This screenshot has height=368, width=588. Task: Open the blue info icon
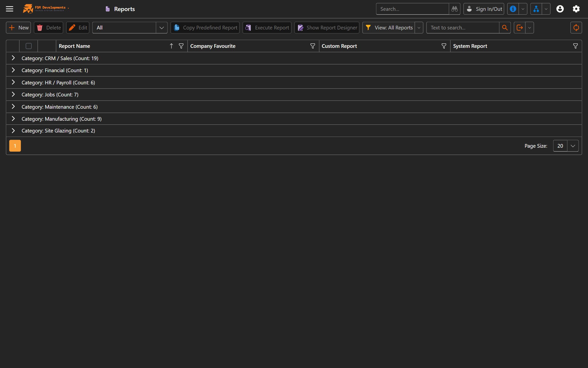pos(513,9)
